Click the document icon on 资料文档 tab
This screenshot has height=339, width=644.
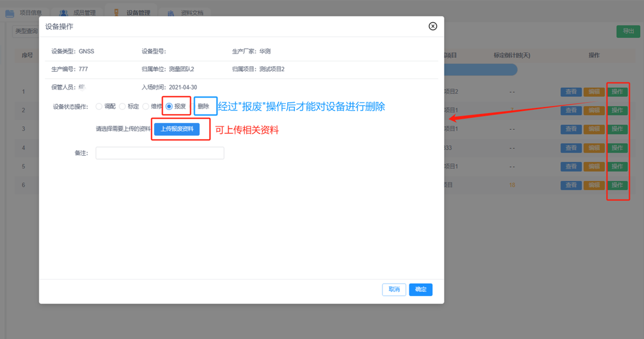(172, 13)
